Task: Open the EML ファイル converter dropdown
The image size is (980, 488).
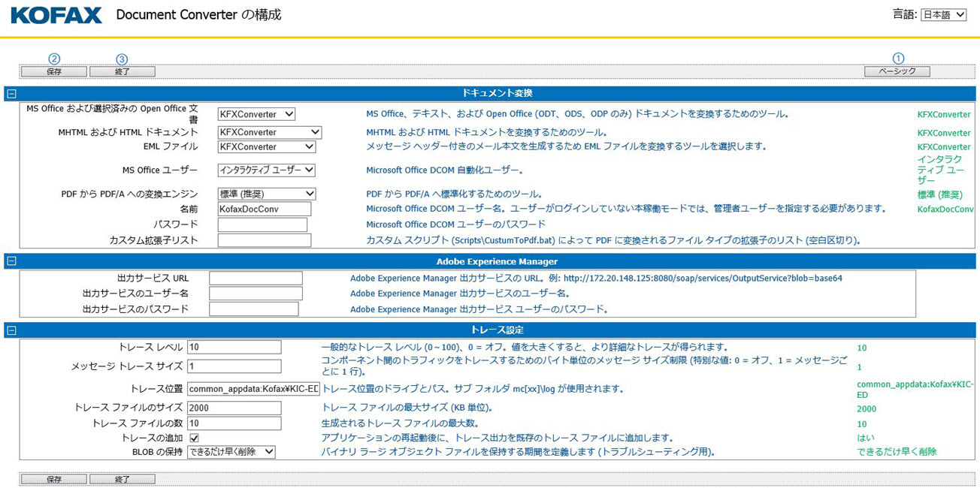Action: coord(266,147)
